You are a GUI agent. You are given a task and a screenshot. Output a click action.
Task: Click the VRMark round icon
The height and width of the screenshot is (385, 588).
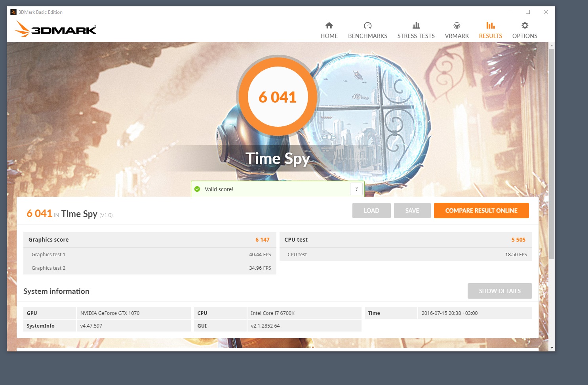click(x=457, y=25)
